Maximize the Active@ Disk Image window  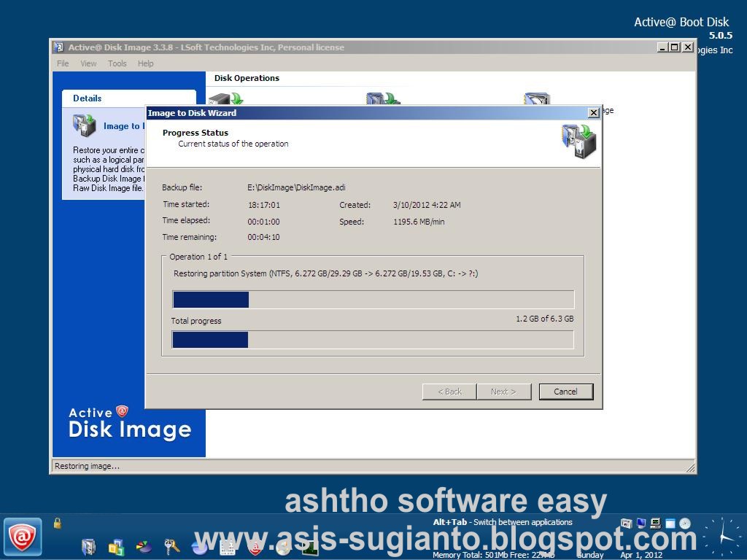point(675,47)
